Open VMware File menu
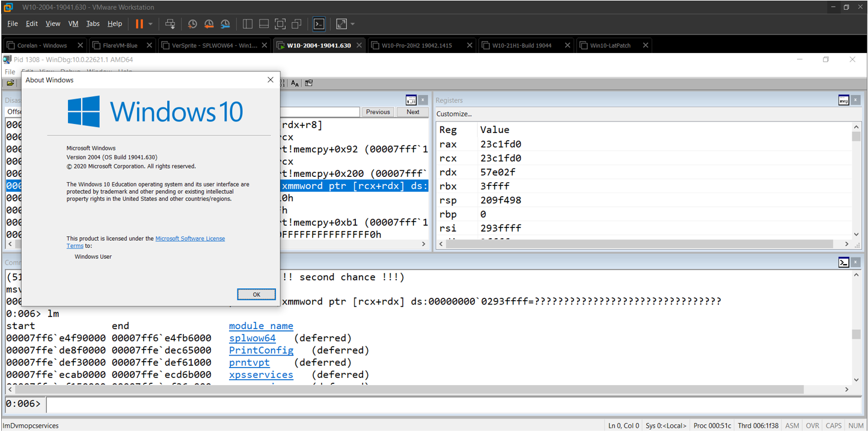The image size is (868, 432). click(x=13, y=24)
